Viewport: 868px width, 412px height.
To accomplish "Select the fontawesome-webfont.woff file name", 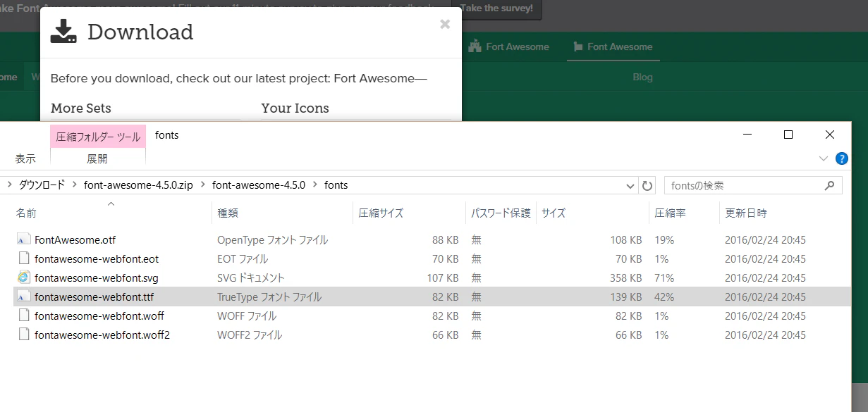I will pyautogui.click(x=99, y=316).
